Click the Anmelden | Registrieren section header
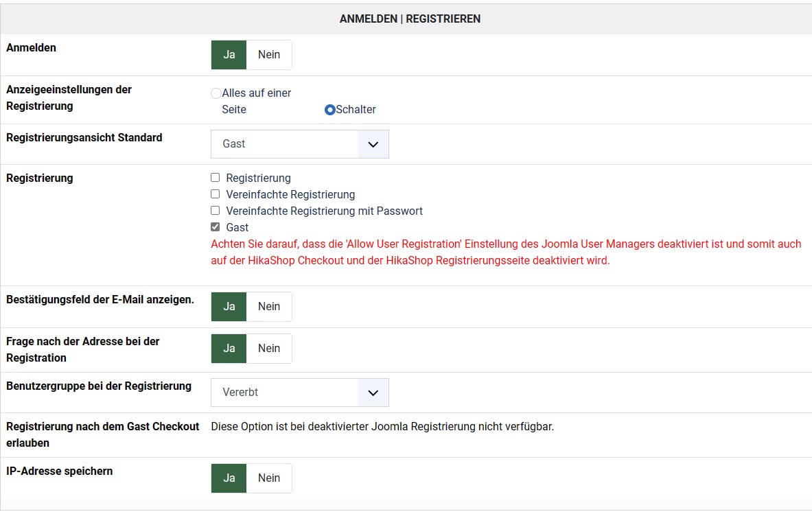 click(x=410, y=19)
